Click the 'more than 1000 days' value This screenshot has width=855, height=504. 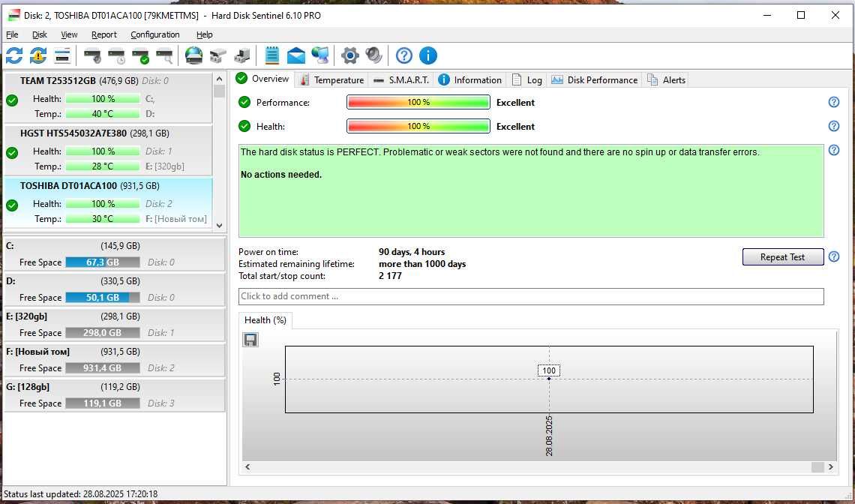point(422,264)
